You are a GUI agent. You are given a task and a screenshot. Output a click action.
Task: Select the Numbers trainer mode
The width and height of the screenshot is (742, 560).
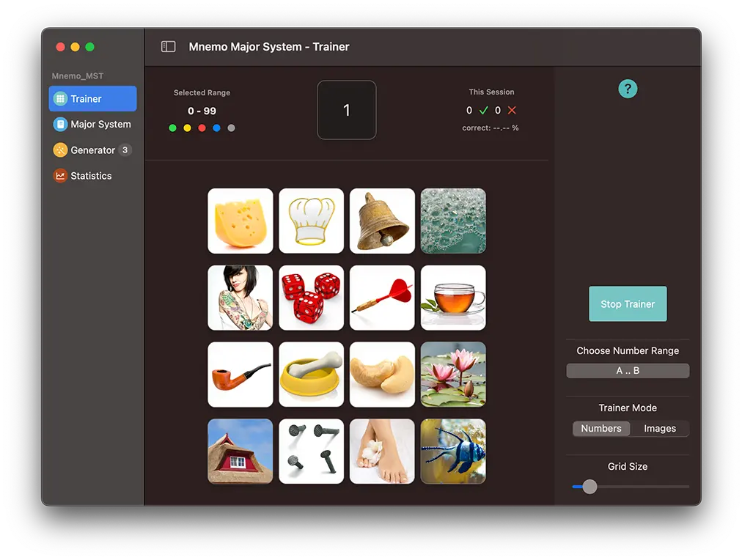pyautogui.click(x=601, y=428)
